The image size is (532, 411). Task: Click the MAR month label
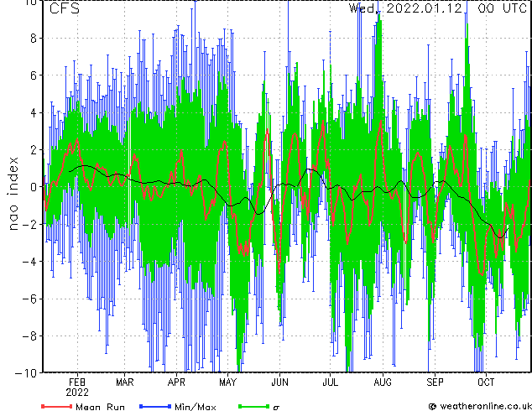125,382
